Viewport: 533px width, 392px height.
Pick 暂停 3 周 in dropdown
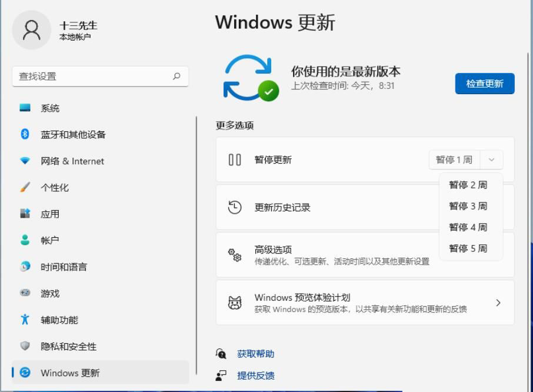468,206
